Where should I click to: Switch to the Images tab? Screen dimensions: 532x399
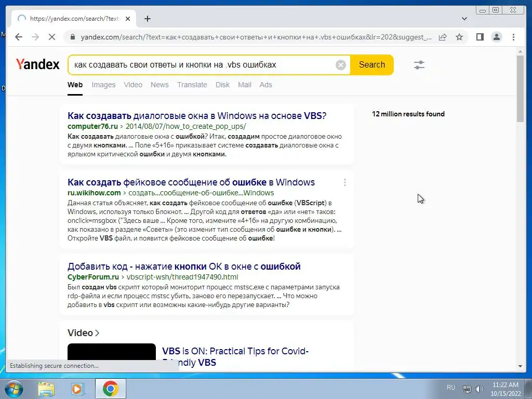(103, 85)
